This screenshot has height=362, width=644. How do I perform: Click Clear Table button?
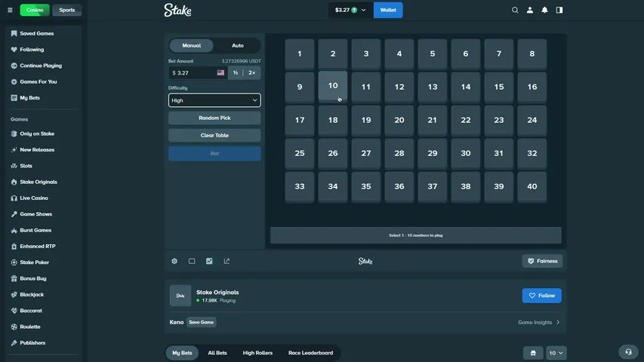click(x=214, y=136)
